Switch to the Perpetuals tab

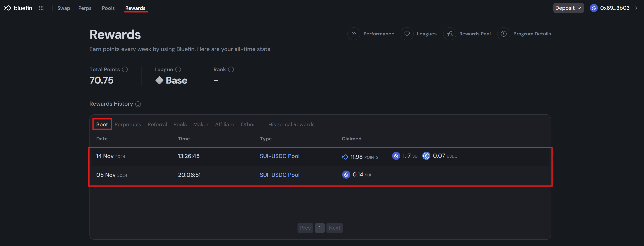pos(128,124)
